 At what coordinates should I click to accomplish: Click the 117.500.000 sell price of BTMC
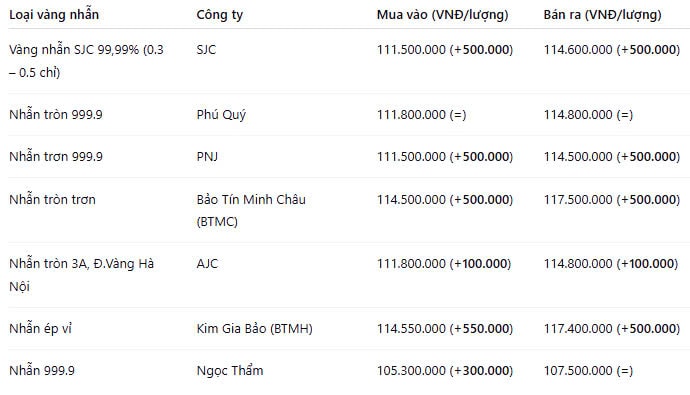[x=578, y=200]
